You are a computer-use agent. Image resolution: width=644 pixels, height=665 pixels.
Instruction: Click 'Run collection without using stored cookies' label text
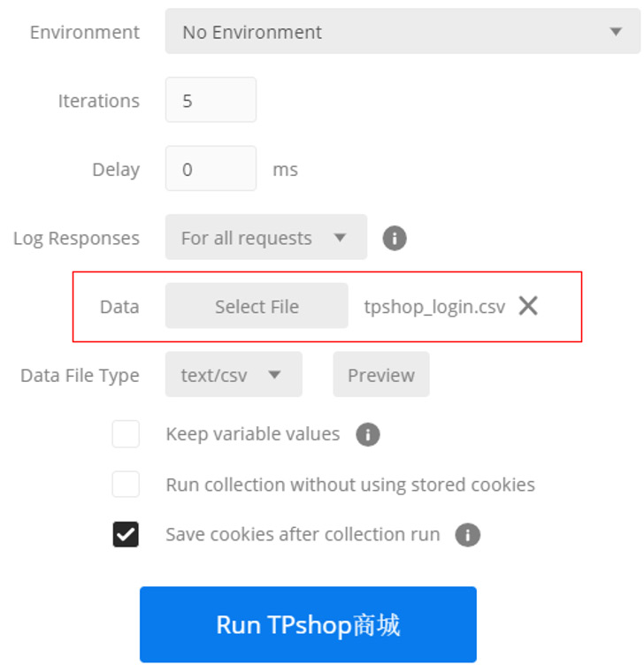click(x=350, y=485)
